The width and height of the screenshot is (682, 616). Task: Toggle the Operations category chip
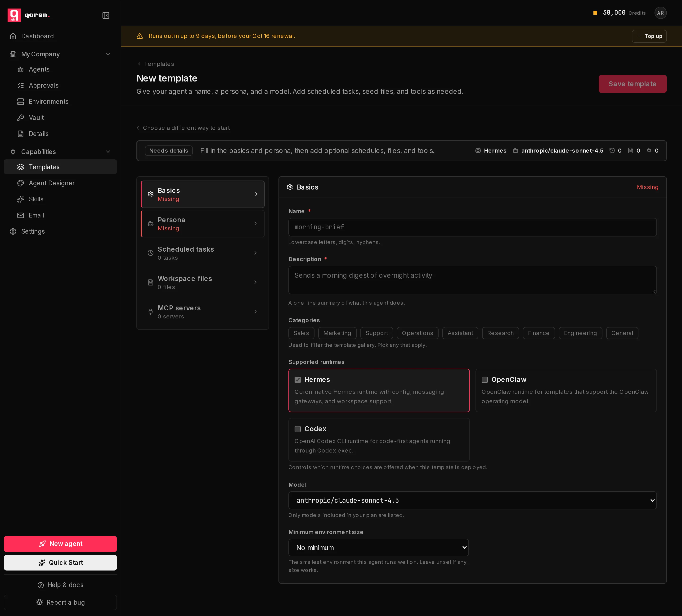(x=417, y=333)
